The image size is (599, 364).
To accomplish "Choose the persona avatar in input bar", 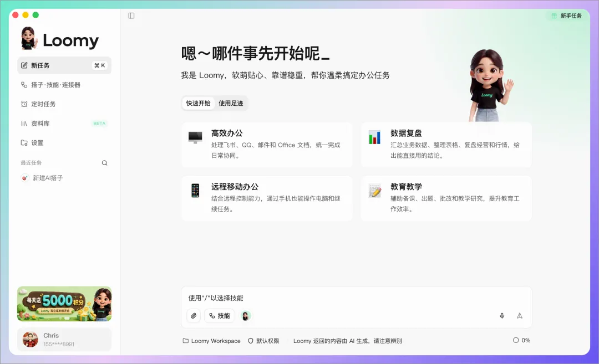I will [x=246, y=316].
